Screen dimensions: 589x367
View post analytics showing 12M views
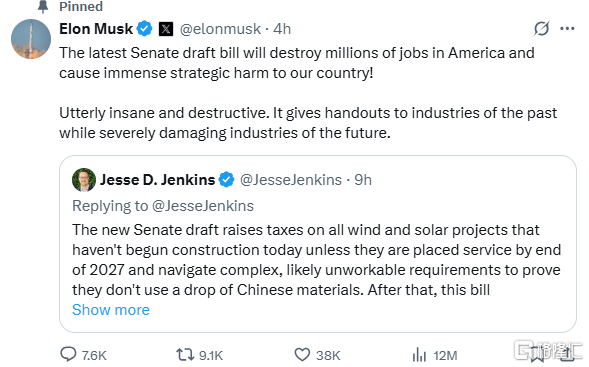click(x=419, y=354)
